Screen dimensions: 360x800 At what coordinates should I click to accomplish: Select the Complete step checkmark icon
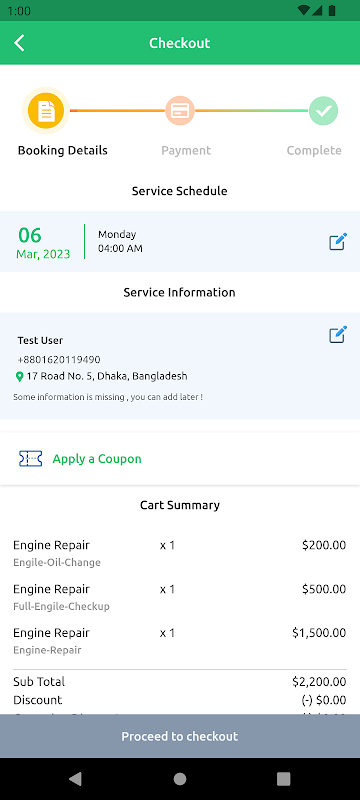[x=323, y=111]
